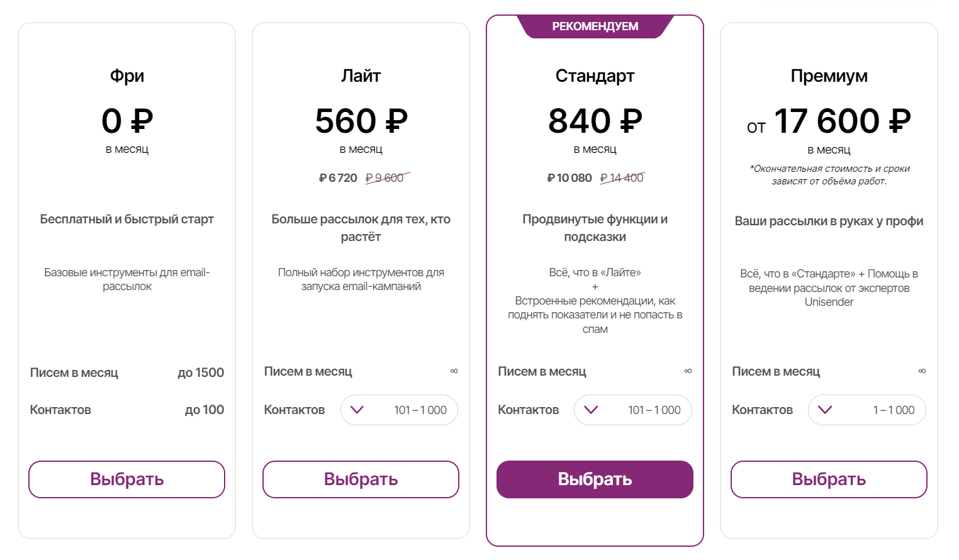Open the Лайт contacts dropdown chevron
Screen dimensions: 959x560
[357, 410]
